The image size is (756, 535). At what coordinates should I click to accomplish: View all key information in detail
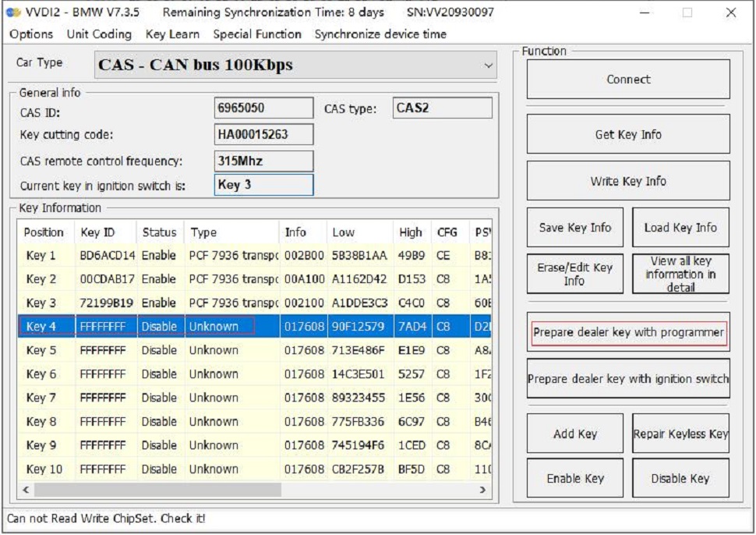[x=681, y=274]
